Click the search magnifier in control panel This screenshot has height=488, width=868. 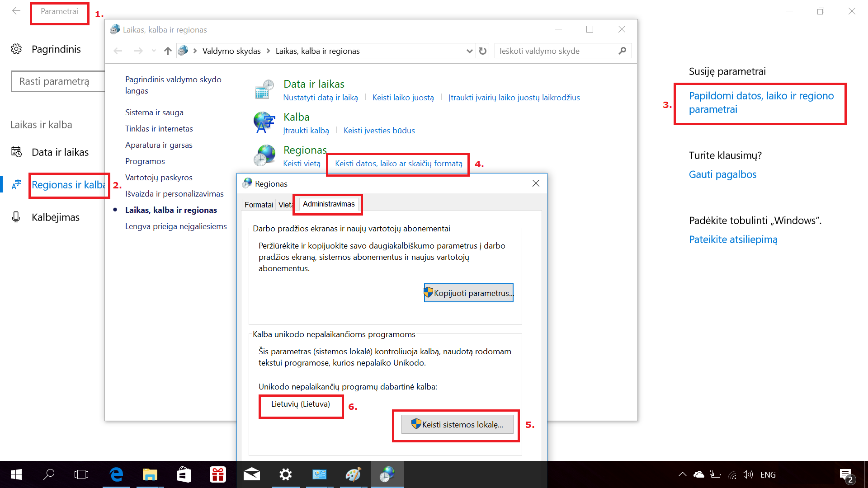623,51
